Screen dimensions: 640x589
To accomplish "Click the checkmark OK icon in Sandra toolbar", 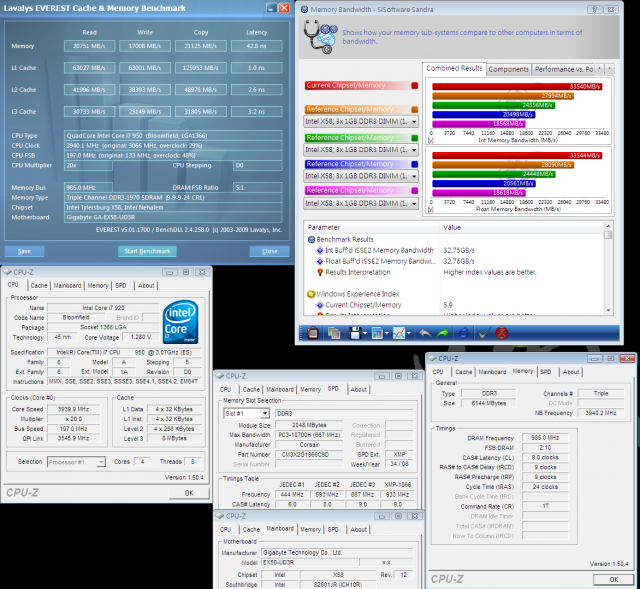I will 484,333.
